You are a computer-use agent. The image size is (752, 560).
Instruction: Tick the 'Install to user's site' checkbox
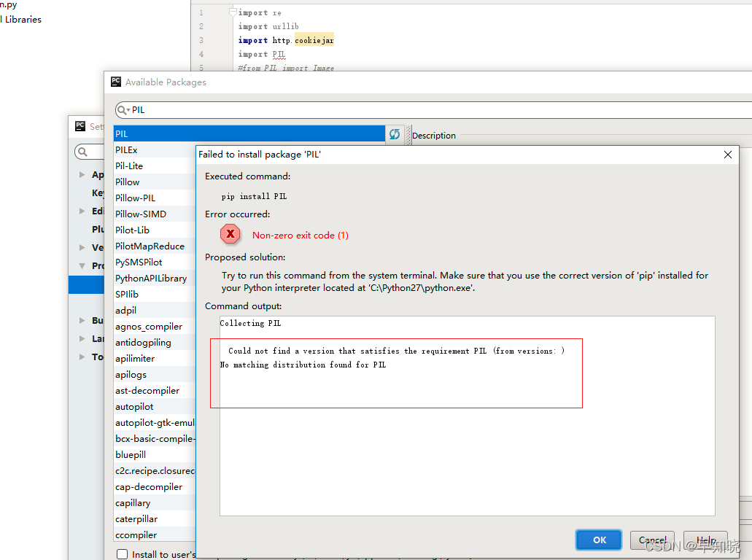click(x=123, y=554)
